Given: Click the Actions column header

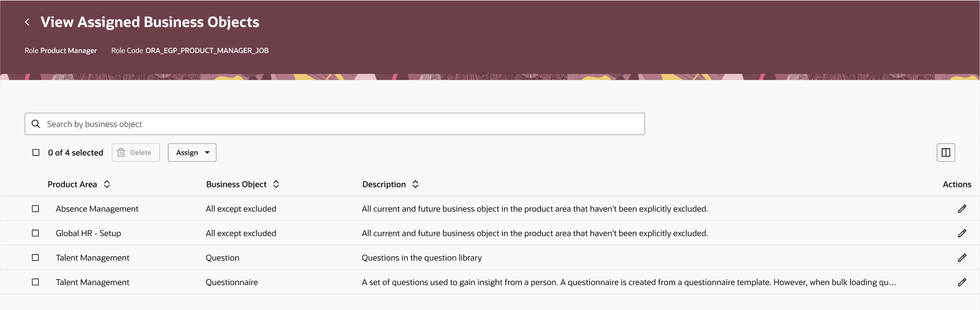Looking at the screenshot, I should click(957, 184).
